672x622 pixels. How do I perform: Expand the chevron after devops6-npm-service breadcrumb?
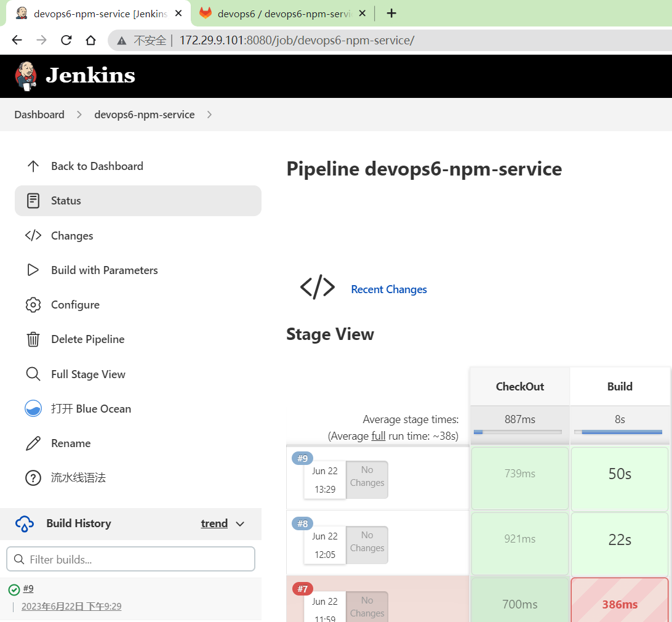coord(209,115)
